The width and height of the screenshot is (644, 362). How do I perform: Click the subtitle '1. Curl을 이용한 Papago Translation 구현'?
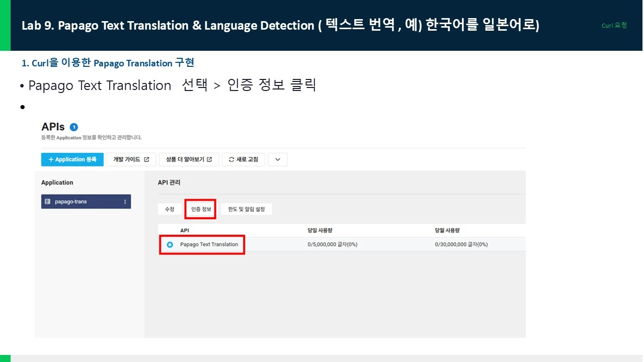(108, 63)
